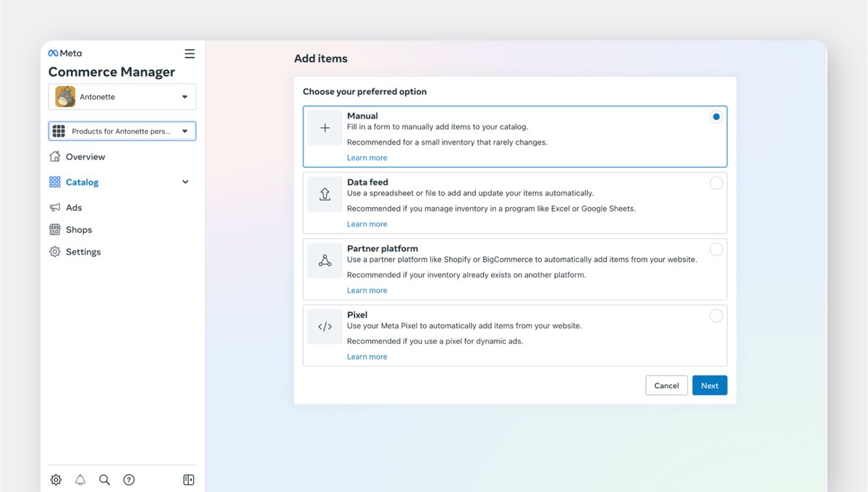Open Settings from the sidebar
The width and height of the screenshot is (868, 492).
pos(82,251)
